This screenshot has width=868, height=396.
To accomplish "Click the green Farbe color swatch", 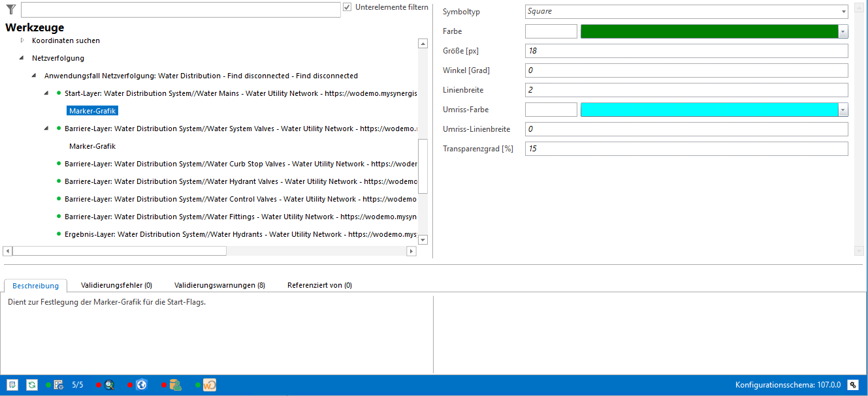I will 709,31.
